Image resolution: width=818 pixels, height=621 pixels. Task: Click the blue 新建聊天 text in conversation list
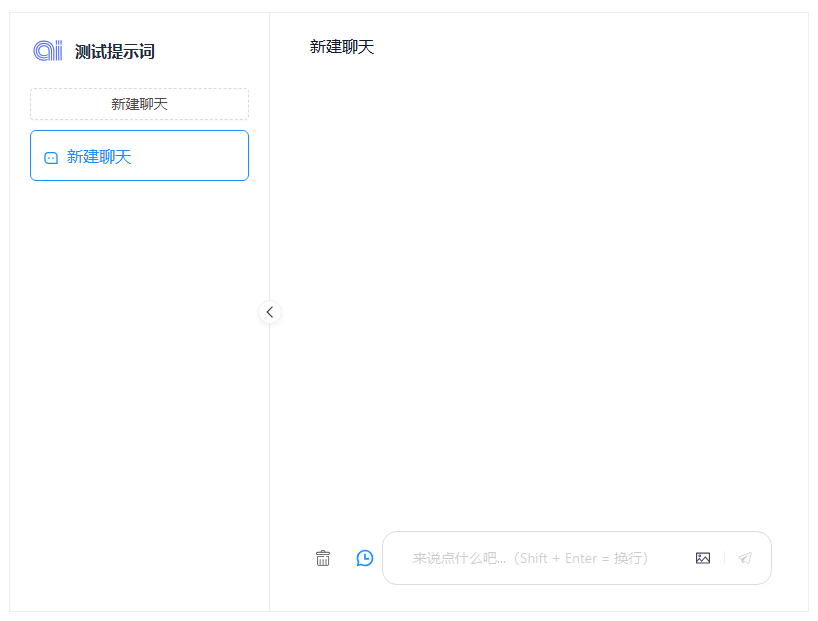tap(99, 157)
